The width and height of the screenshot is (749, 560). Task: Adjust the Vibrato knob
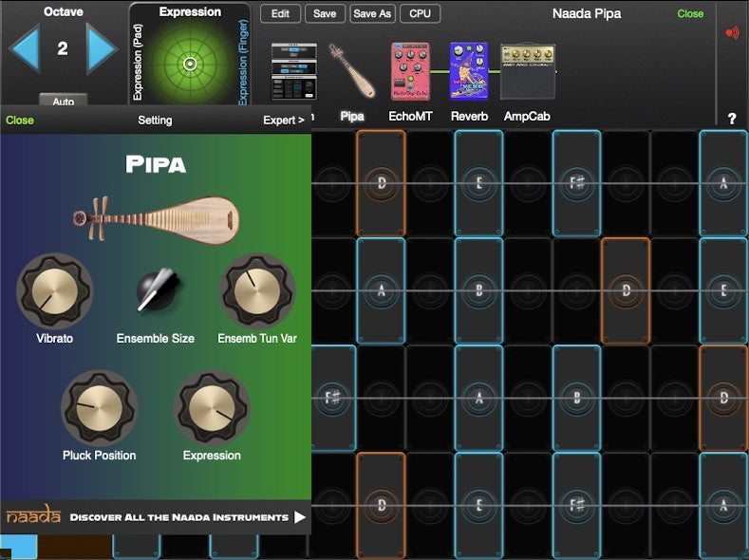click(54, 290)
